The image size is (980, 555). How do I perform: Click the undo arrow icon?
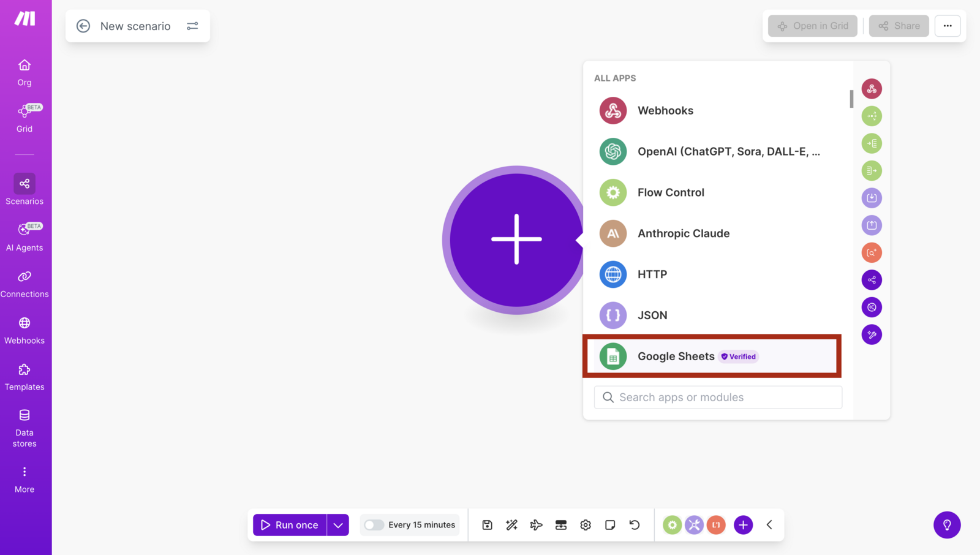635,525
